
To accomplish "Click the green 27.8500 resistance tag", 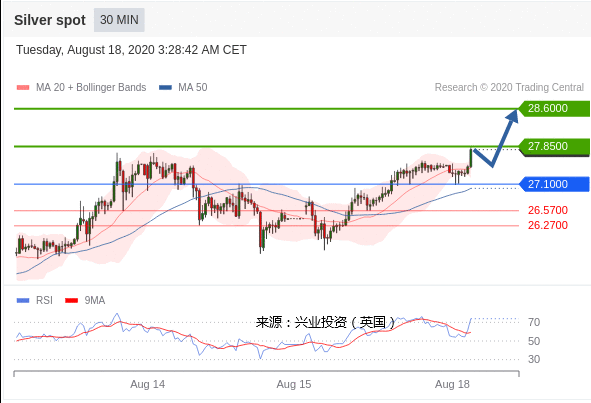I will click(554, 147).
